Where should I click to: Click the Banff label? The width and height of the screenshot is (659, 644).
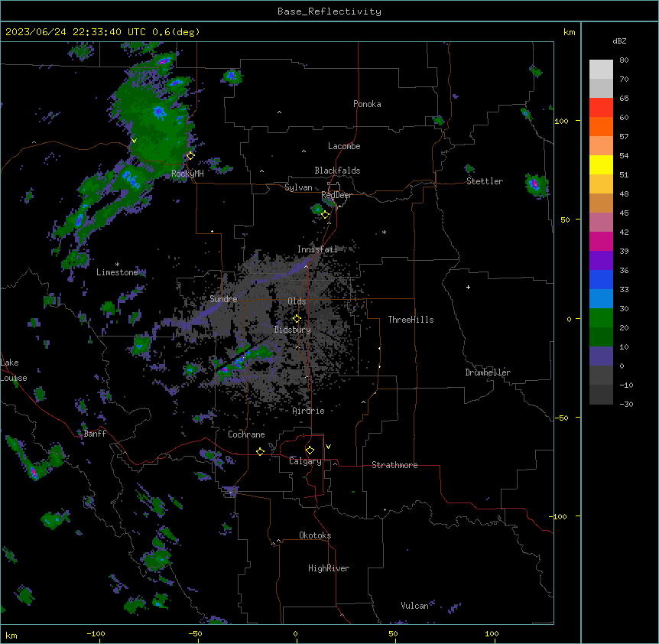click(95, 434)
